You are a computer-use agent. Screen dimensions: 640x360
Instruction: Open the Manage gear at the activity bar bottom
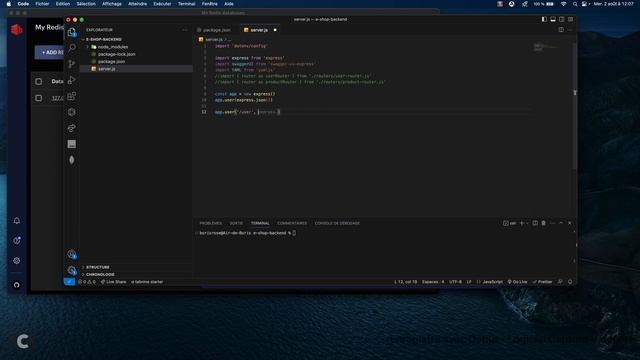click(x=72, y=270)
